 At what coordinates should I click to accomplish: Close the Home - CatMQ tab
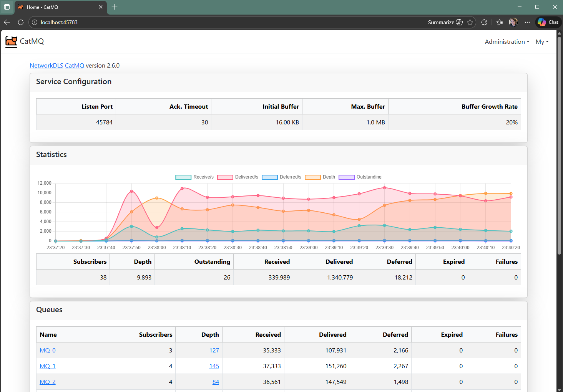tap(101, 7)
